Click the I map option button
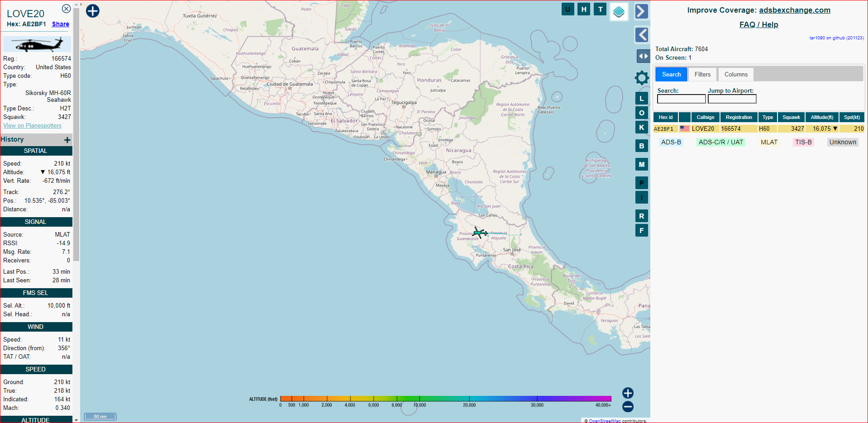 641,198
